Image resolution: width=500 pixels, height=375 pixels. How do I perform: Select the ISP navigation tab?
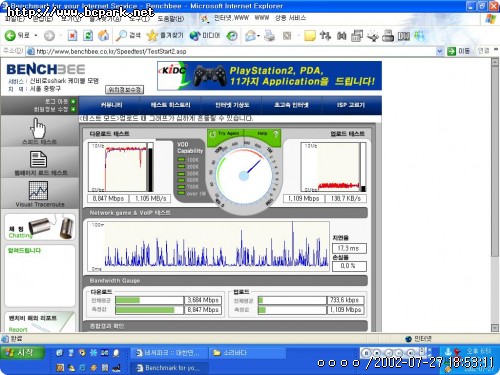click(351, 105)
